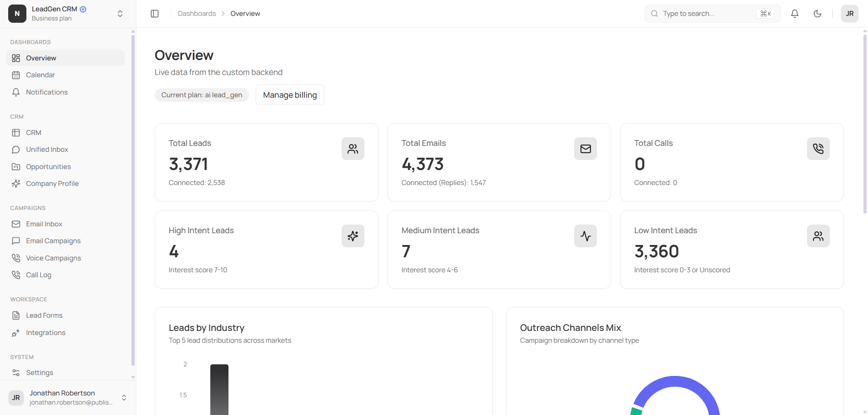Open Lead Forms
Screen dimensions: 868x415
pos(65,315)
